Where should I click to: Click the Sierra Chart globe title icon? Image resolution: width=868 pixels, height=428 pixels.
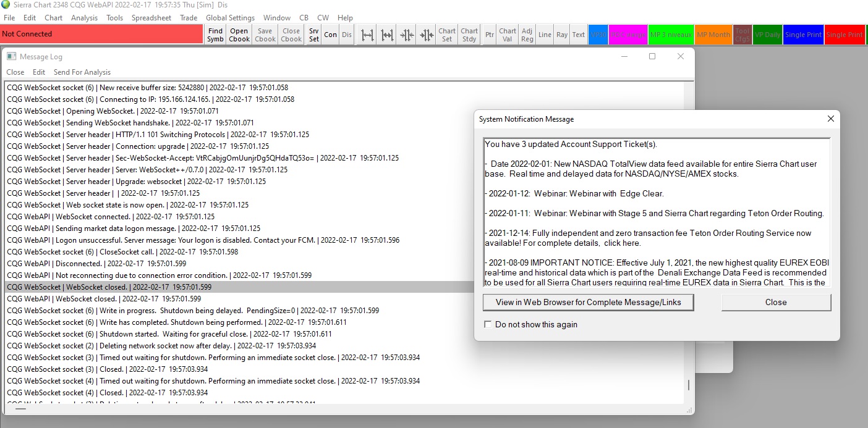6,4
